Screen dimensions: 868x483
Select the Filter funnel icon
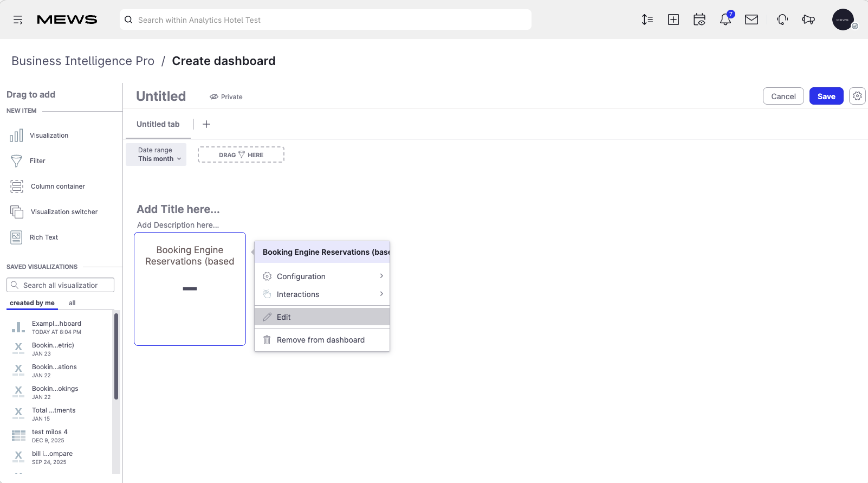[16, 161]
